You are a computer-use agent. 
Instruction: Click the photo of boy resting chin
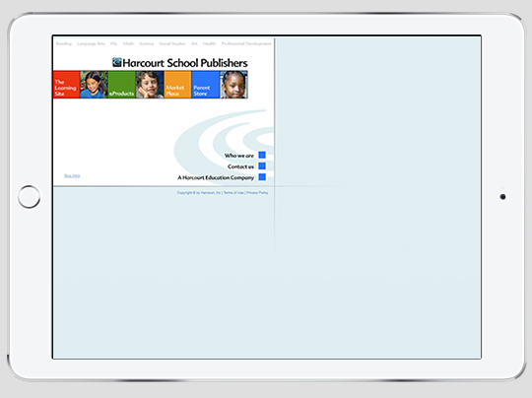150,85
